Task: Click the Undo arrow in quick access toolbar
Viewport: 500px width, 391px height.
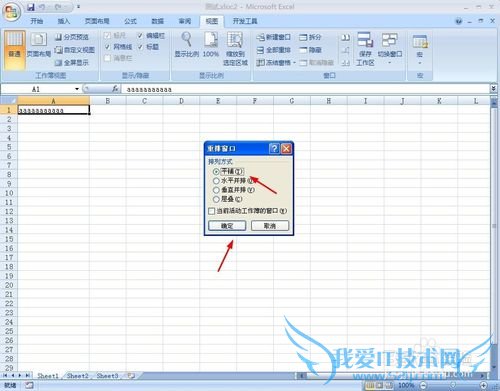Action: [x=42, y=7]
